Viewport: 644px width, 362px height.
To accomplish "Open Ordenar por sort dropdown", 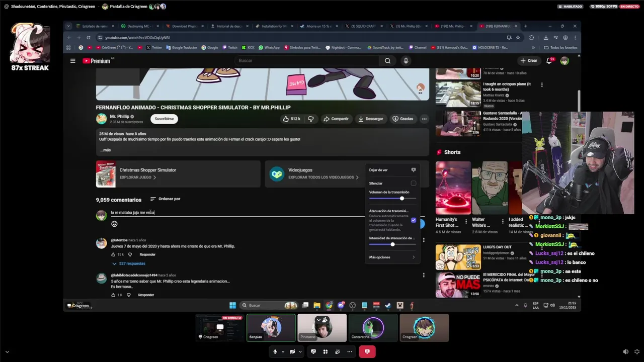I will point(165,199).
